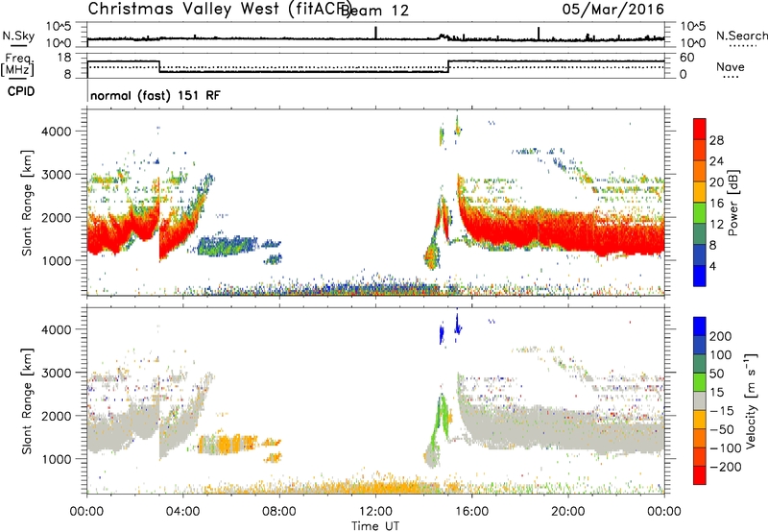Click the "CPID" row label

point(21,91)
